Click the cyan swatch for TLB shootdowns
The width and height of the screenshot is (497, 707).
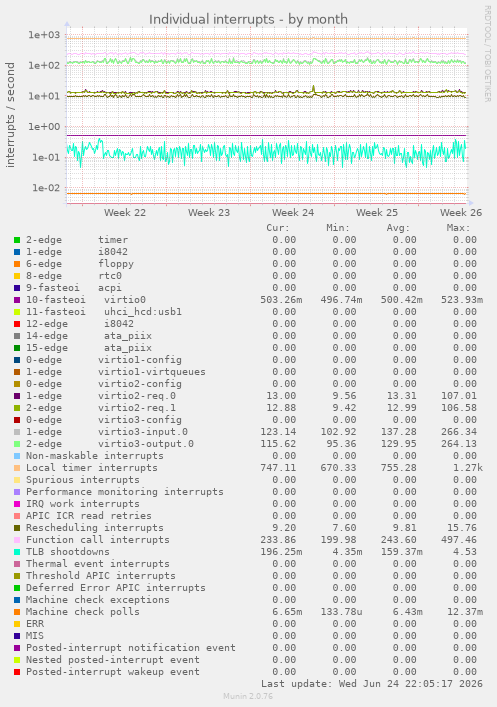[17, 552]
